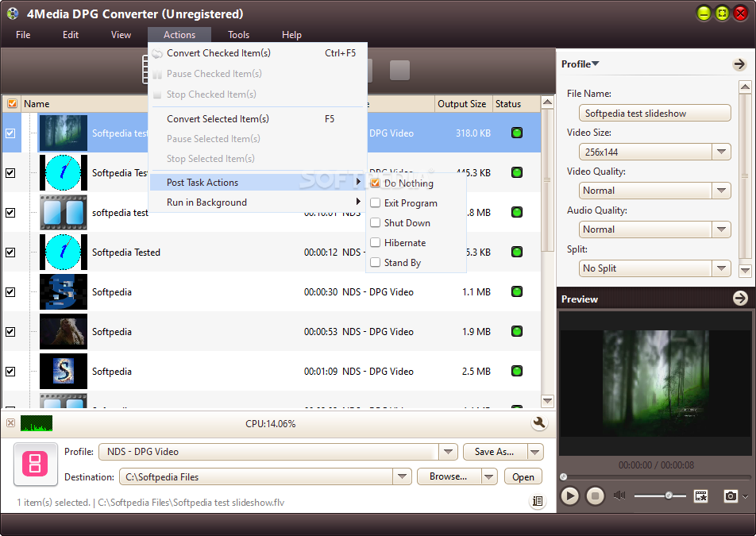Screen dimensions: 756x536
Task: Click the Profile panel arrow button
Action: click(x=739, y=64)
